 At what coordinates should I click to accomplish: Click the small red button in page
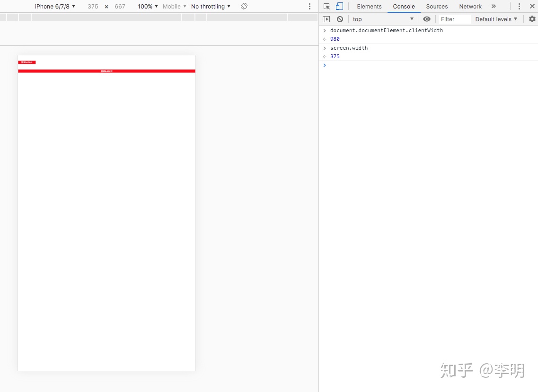(x=27, y=62)
